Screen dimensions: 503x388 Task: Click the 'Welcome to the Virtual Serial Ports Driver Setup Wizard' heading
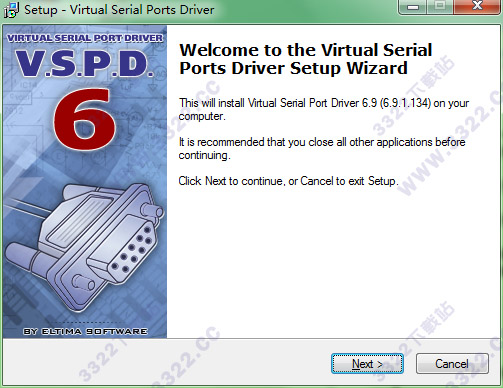pyautogui.click(x=306, y=59)
